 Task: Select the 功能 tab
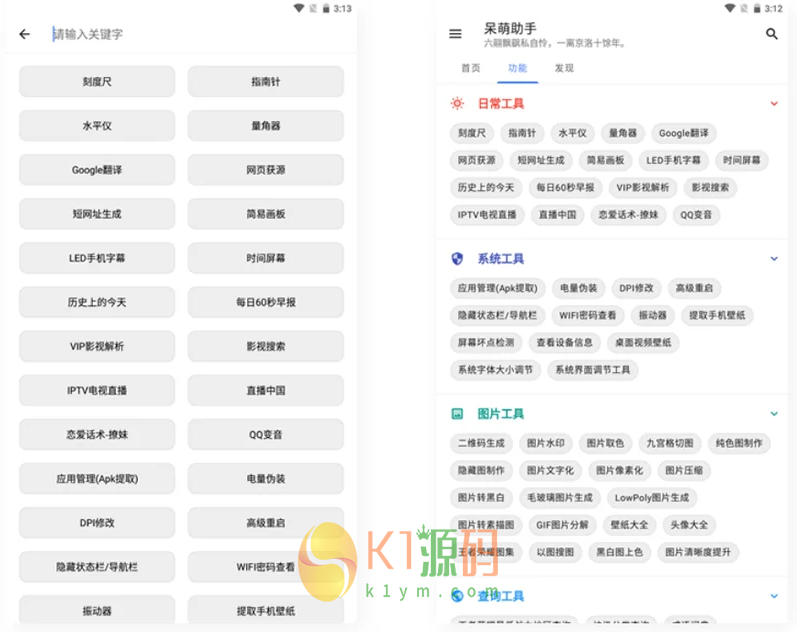click(x=517, y=68)
